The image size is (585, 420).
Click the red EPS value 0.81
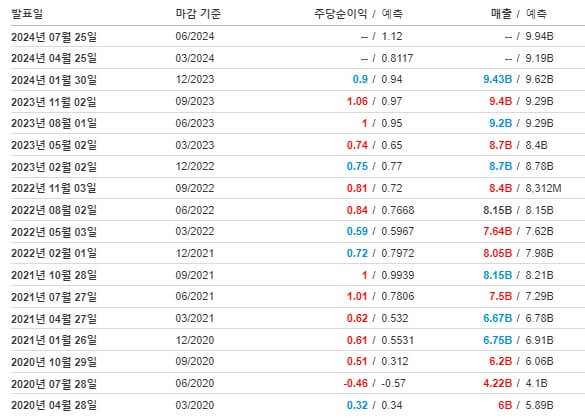[x=357, y=188]
